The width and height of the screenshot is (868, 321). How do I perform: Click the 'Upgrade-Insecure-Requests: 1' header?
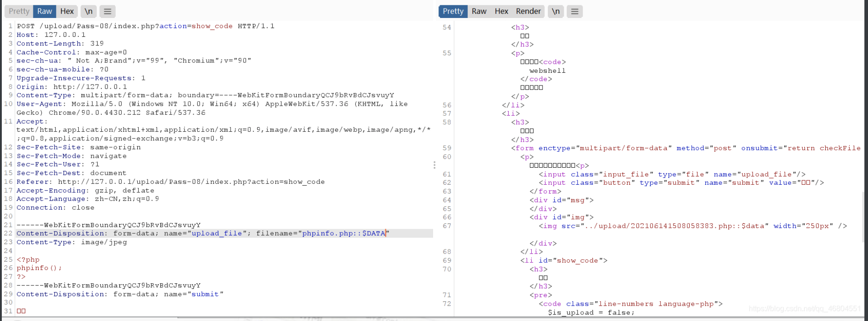pyautogui.click(x=81, y=78)
